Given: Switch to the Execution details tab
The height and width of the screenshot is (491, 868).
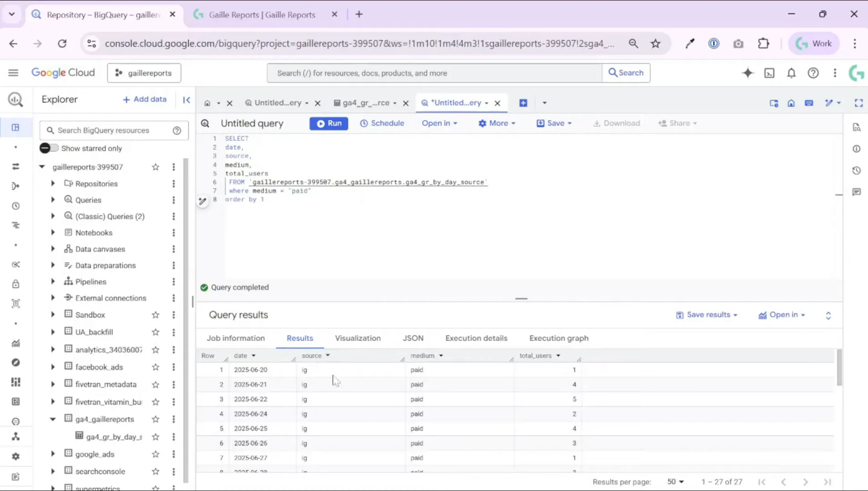Looking at the screenshot, I should coord(476,338).
